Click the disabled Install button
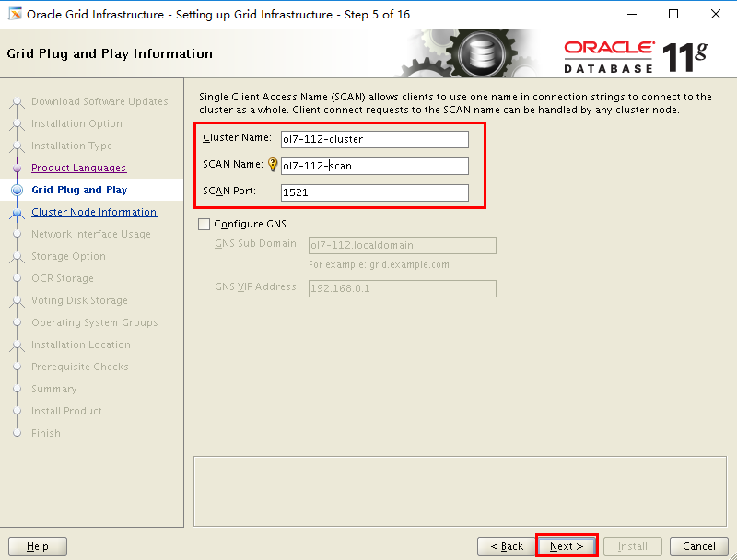This screenshot has width=737, height=560. tap(633, 546)
